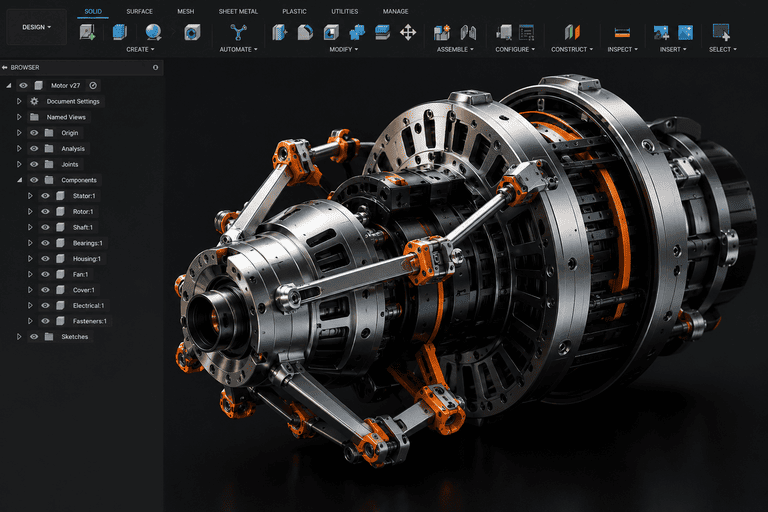Screen dimensions: 768x512
Task: Select the Hole tool
Action: (192, 33)
